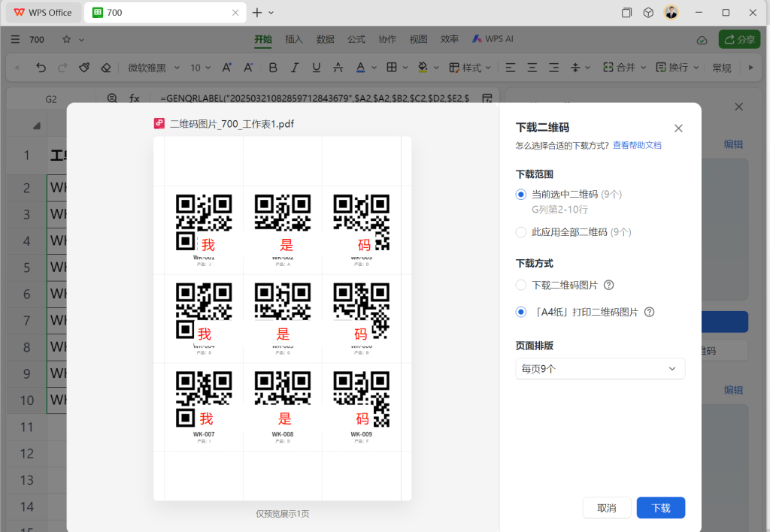This screenshot has height=532, width=770.
Task: Open the WPS AI tab
Action: (x=493, y=39)
